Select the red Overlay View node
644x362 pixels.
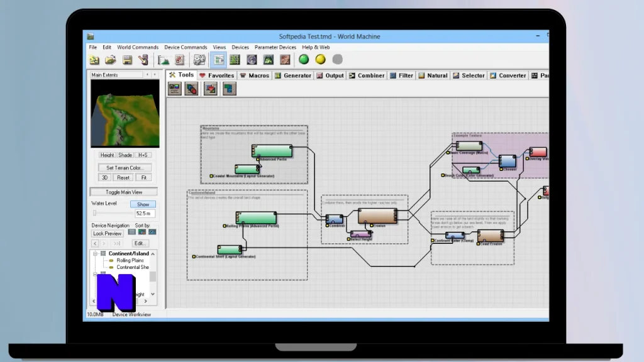(x=538, y=152)
